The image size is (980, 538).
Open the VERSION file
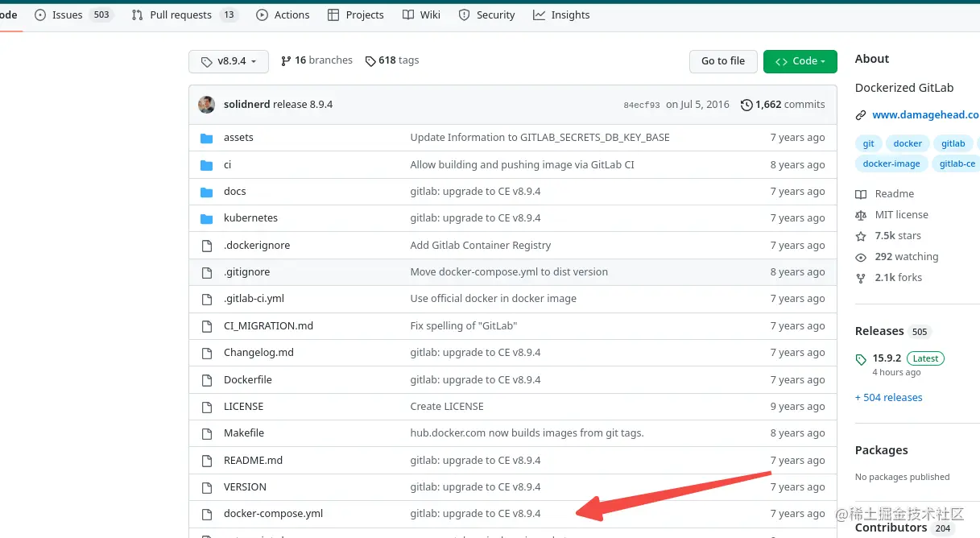click(x=245, y=487)
